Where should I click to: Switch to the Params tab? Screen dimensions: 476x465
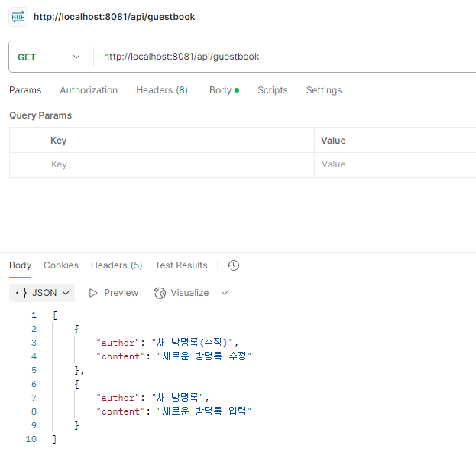click(25, 90)
